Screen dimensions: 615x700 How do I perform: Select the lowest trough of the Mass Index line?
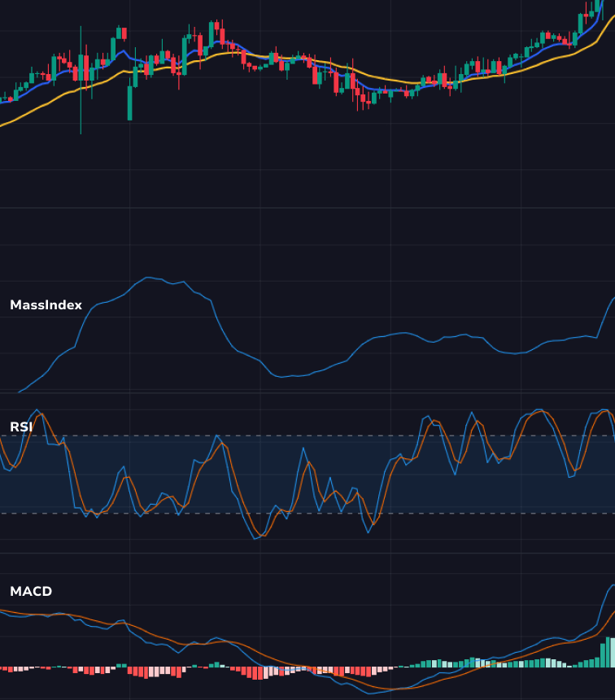pos(281,377)
